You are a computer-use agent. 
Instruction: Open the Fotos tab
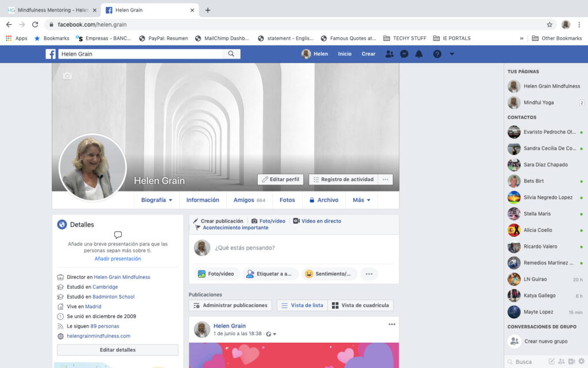[x=287, y=200]
